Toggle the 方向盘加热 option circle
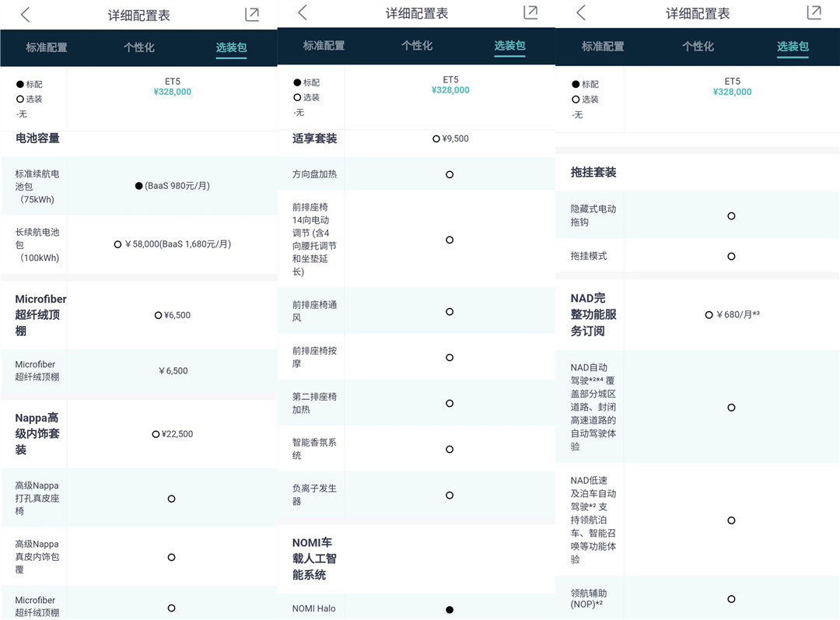This screenshot has height=620, width=840. coord(450,174)
